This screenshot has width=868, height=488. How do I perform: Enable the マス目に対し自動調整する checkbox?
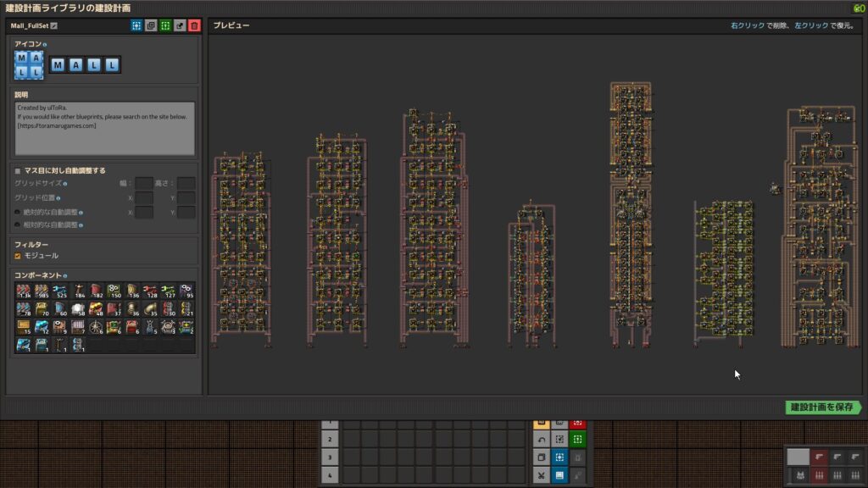[x=18, y=171]
